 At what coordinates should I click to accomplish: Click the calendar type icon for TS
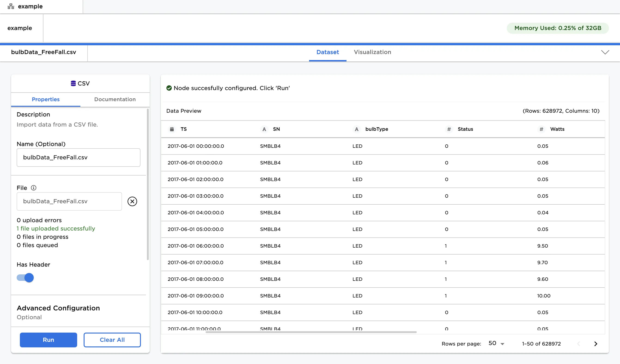(172, 129)
